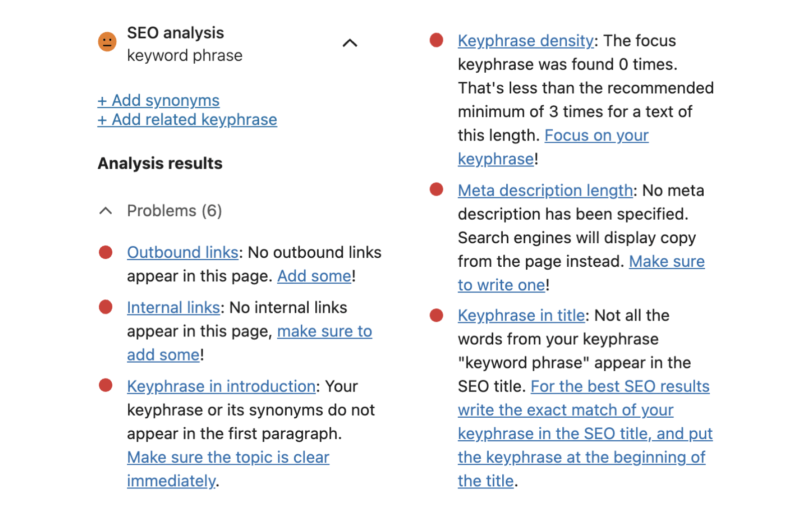This screenshot has width=812, height=520.
Task: Click the orange SEO score face icon
Action: click(x=107, y=42)
